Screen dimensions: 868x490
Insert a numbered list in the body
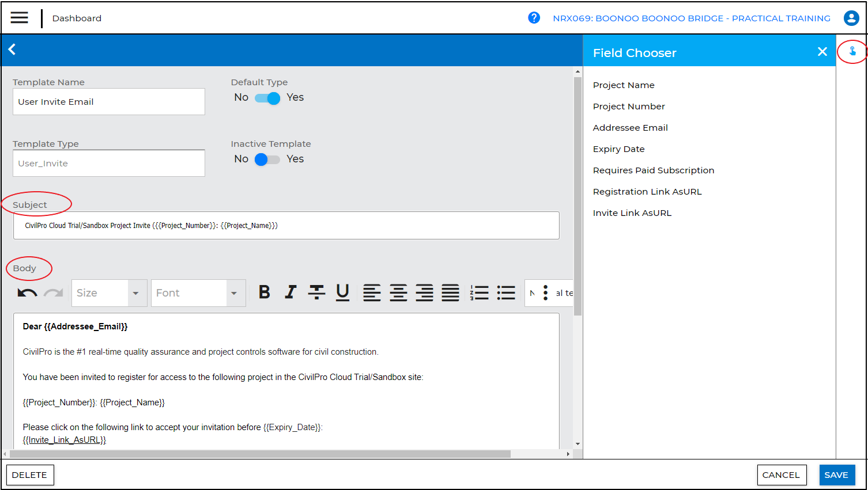[479, 293]
